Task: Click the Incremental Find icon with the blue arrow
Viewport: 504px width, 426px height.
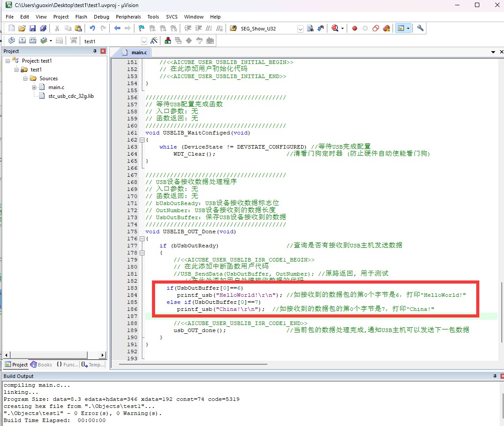Action: (x=320, y=28)
